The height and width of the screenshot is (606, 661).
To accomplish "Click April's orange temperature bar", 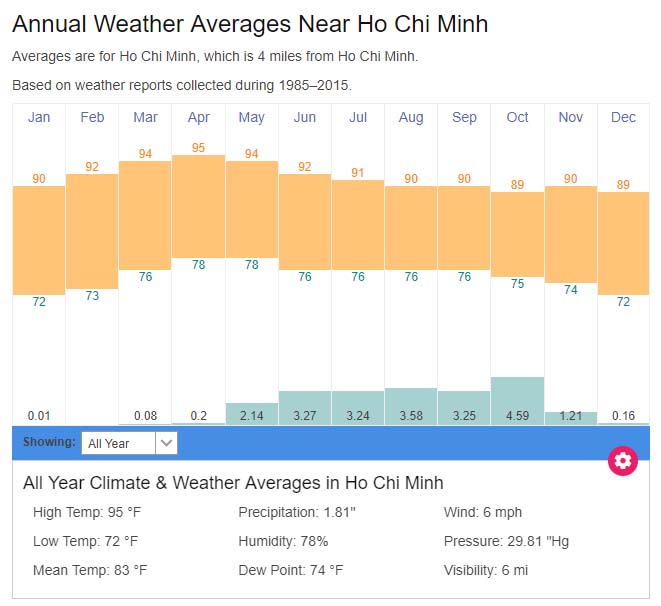I will pos(198,205).
